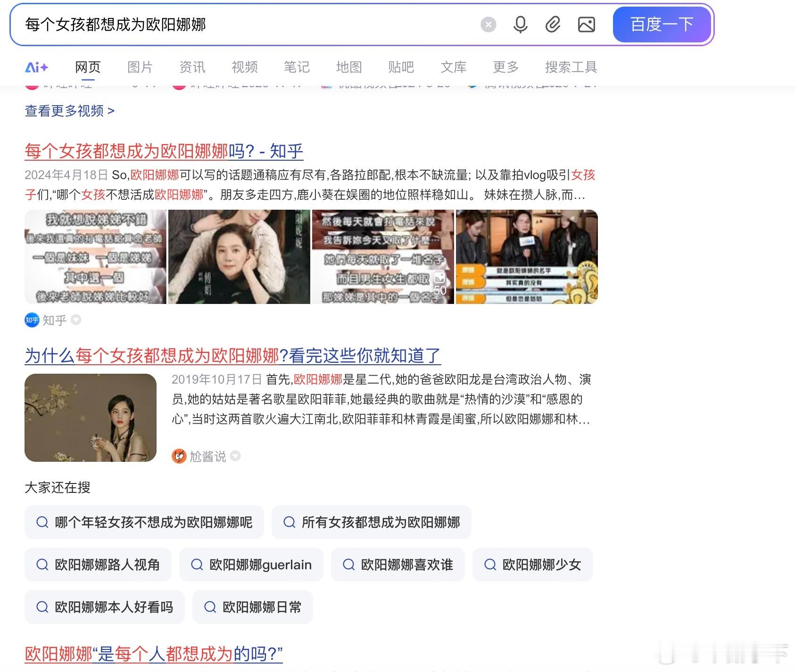Click the 大家还在搜 heading

point(58,487)
